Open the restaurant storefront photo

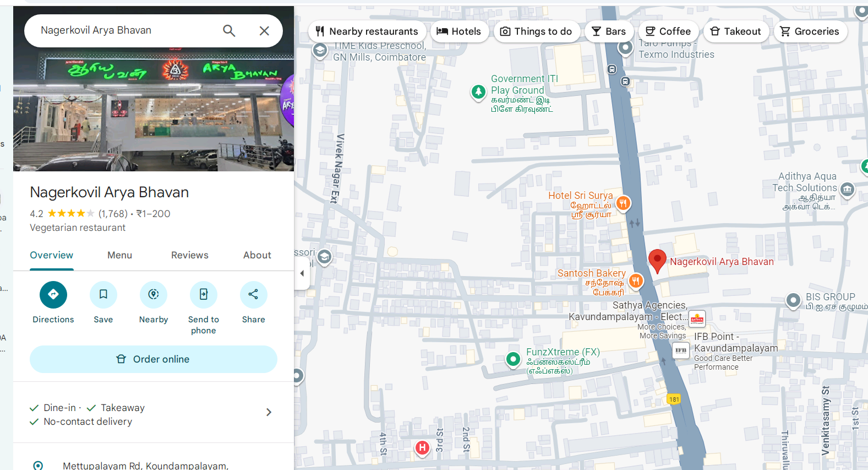154,109
